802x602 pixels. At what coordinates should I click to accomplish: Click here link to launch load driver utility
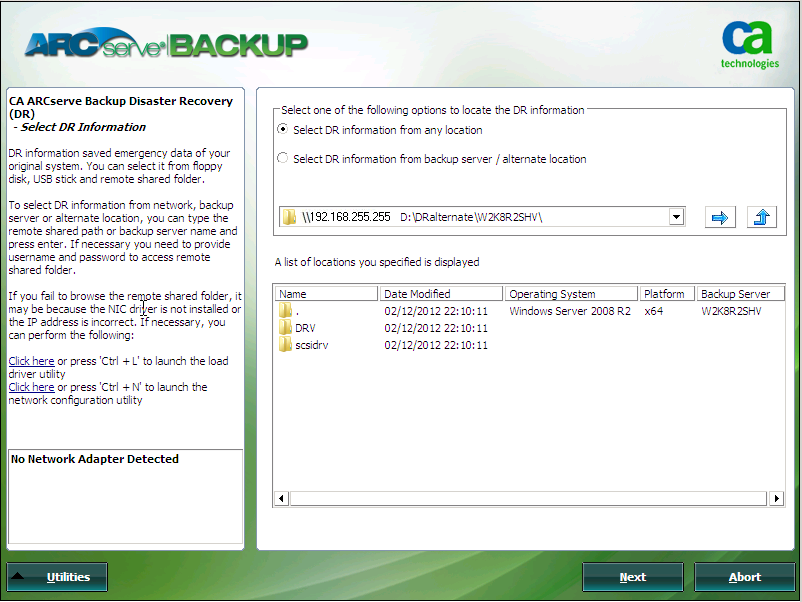point(31,361)
